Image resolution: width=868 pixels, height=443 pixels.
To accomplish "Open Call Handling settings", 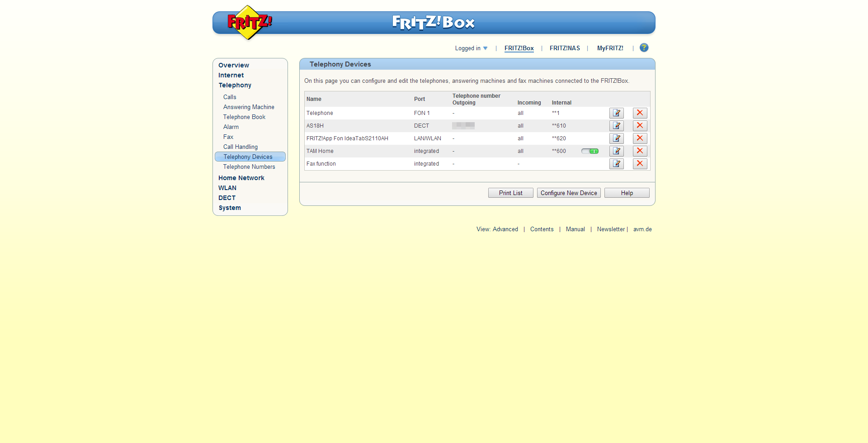I will [x=241, y=147].
